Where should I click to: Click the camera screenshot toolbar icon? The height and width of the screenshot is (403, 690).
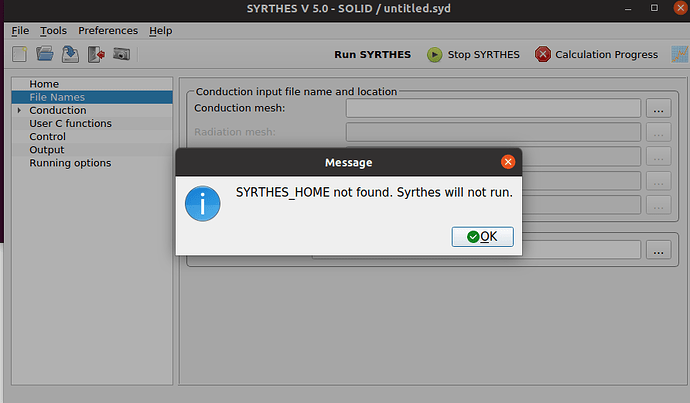(x=121, y=54)
